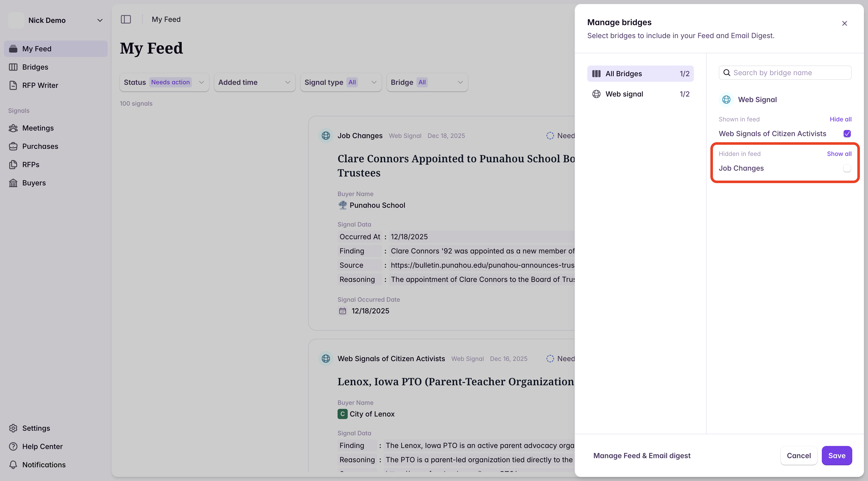Uncheck Web Signals of Citizen Activists
The height and width of the screenshot is (481, 868).
[x=847, y=134]
